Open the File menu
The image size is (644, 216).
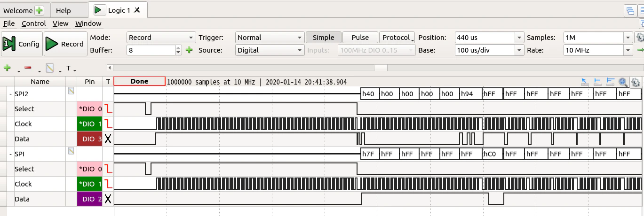[9, 23]
